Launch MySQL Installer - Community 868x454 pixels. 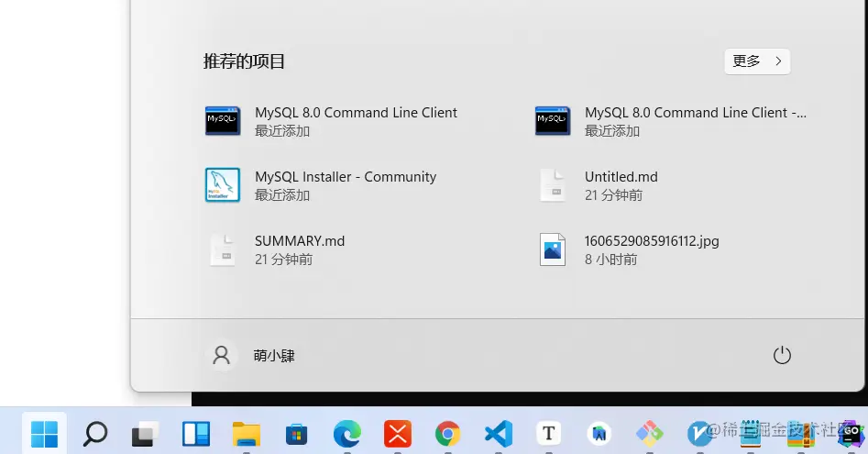coord(321,185)
